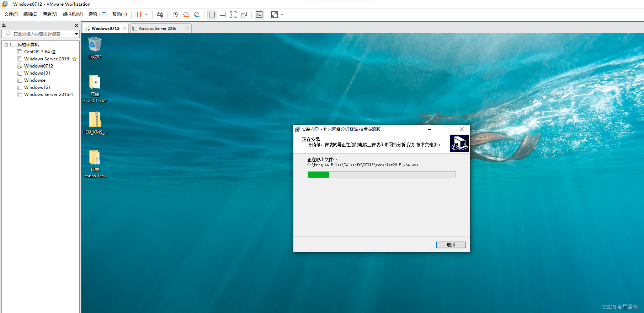Viewport: 644px width, 313px height.
Task: Open the 虚拟机(M) menu
Action: [73, 14]
